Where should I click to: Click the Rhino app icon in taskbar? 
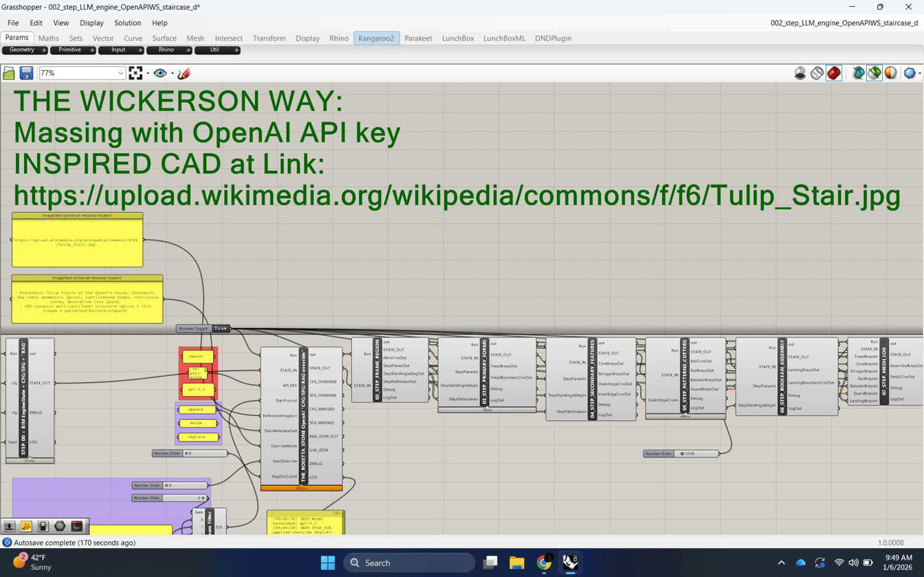tap(570, 562)
